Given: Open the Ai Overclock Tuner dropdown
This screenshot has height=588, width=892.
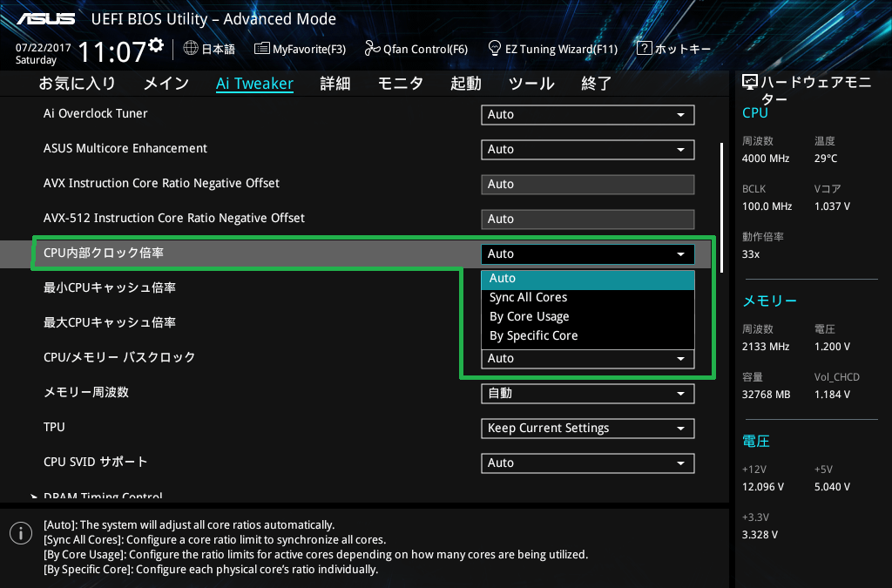Looking at the screenshot, I should click(x=588, y=114).
